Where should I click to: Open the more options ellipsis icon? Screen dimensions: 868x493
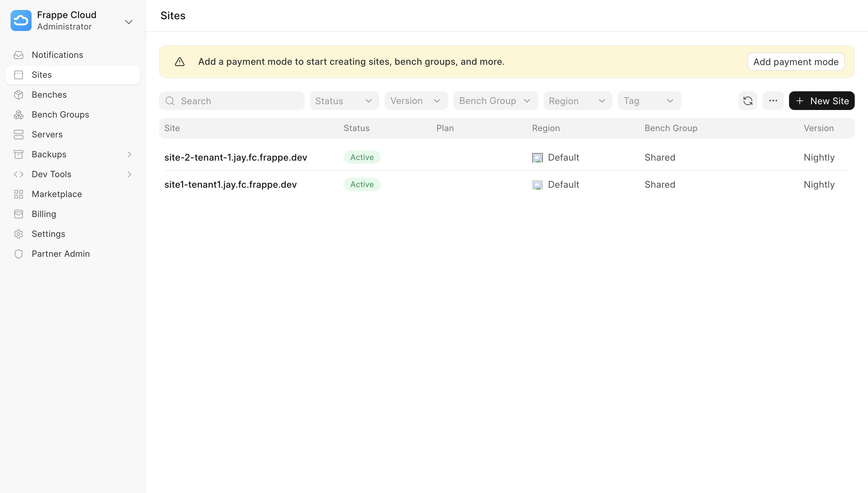pos(773,101)
